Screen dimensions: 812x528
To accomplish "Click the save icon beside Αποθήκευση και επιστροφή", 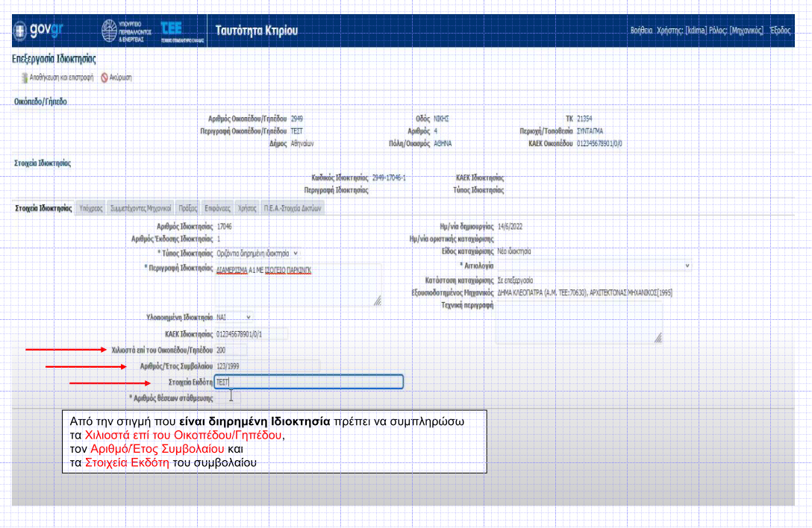I will [23, 77].
